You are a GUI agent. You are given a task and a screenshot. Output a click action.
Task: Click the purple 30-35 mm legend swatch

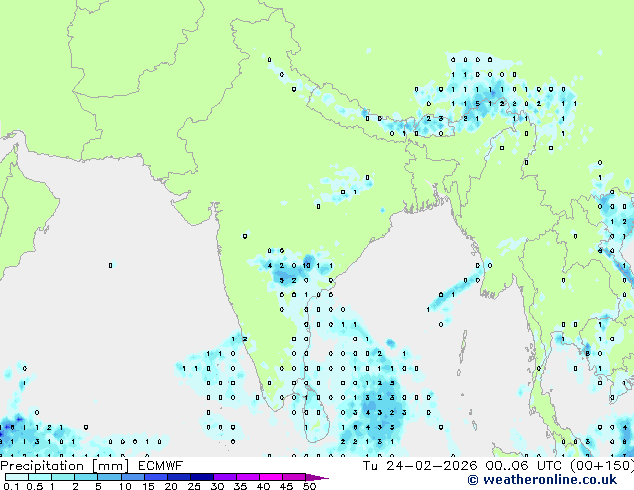[225, 477]
